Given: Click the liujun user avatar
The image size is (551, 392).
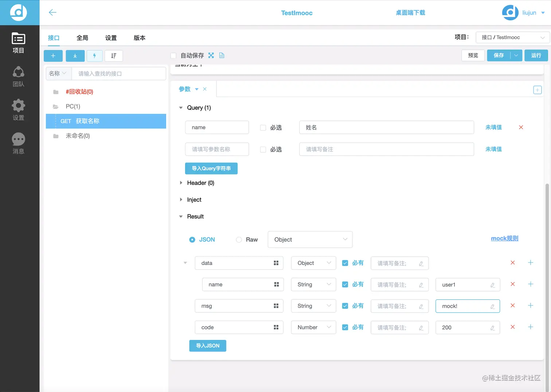Looking at the screenshot, I should click(510, 13).
